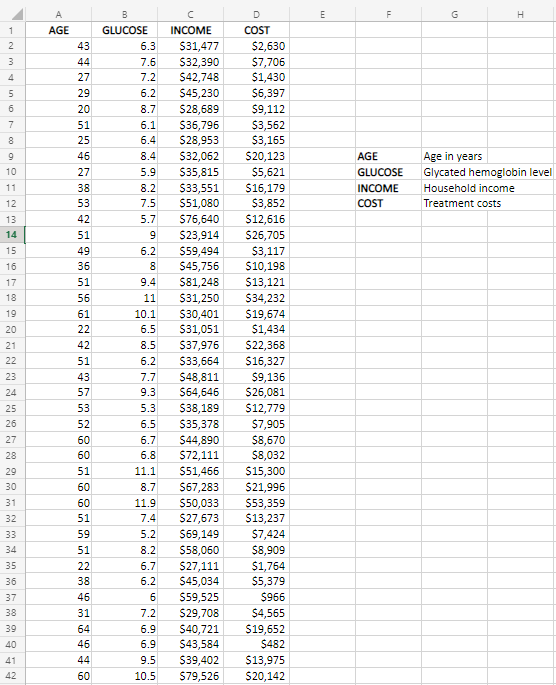556x685 pixels.
Task: Select column H header
Action: [x=520, y=14]
